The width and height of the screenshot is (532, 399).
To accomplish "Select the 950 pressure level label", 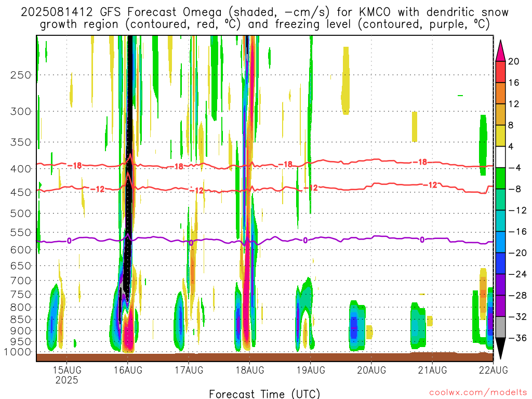I will [21, 342].
